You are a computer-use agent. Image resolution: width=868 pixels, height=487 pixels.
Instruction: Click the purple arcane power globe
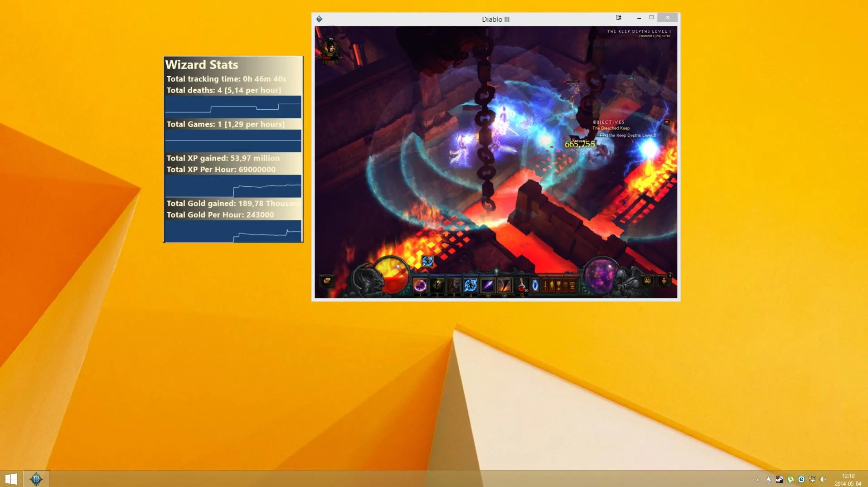[x=602, y=276]
